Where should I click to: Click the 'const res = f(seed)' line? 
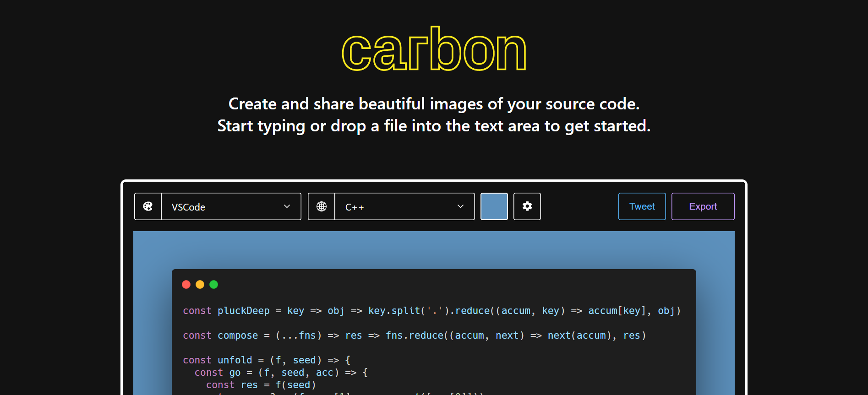(261, 385)
